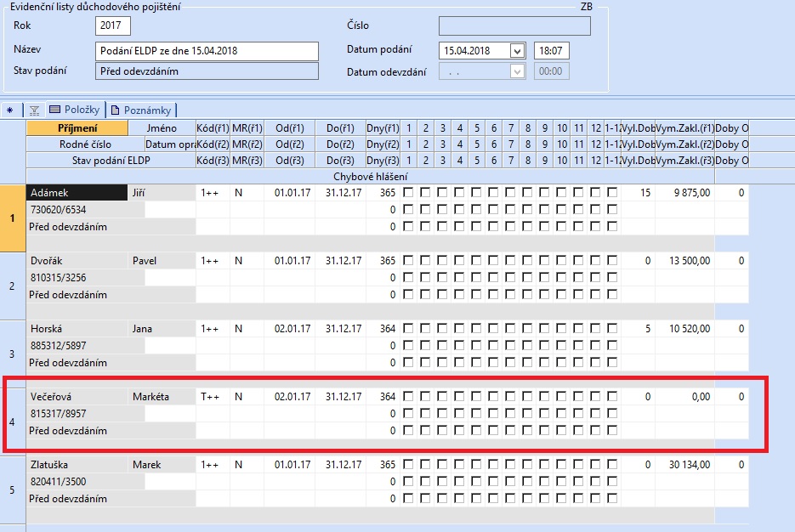Viewport: 795px width, 532px height.
Task: Click the asterisk tab icon
Action: click(x=9, y=110)
